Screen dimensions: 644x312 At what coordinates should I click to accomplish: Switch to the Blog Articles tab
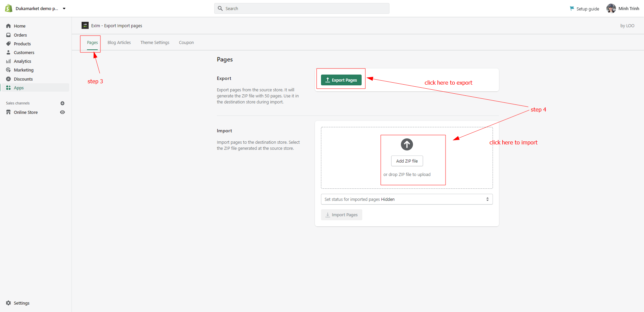[119, 43]
